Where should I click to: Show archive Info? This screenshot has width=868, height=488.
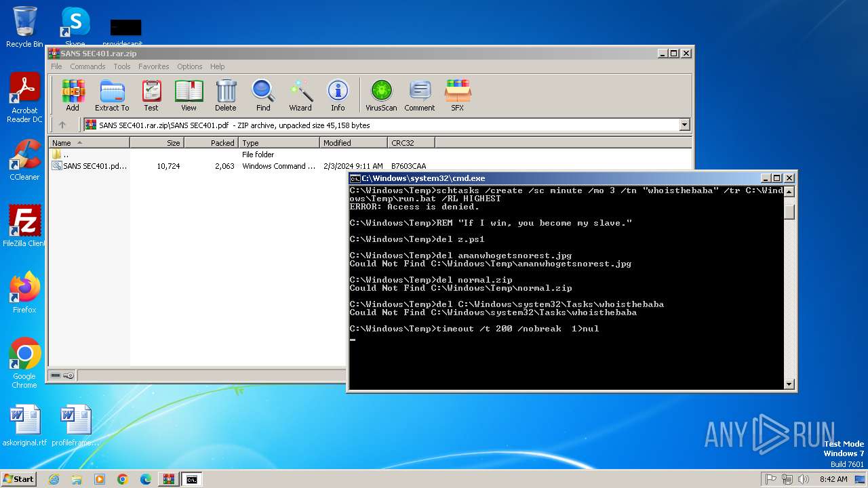(x=338, y=95)
